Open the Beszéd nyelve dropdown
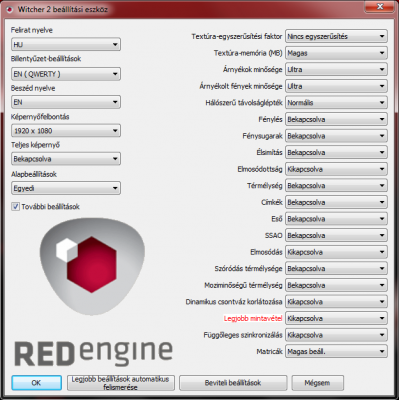This screenshot has width=399, height=400. coord(66,102)
